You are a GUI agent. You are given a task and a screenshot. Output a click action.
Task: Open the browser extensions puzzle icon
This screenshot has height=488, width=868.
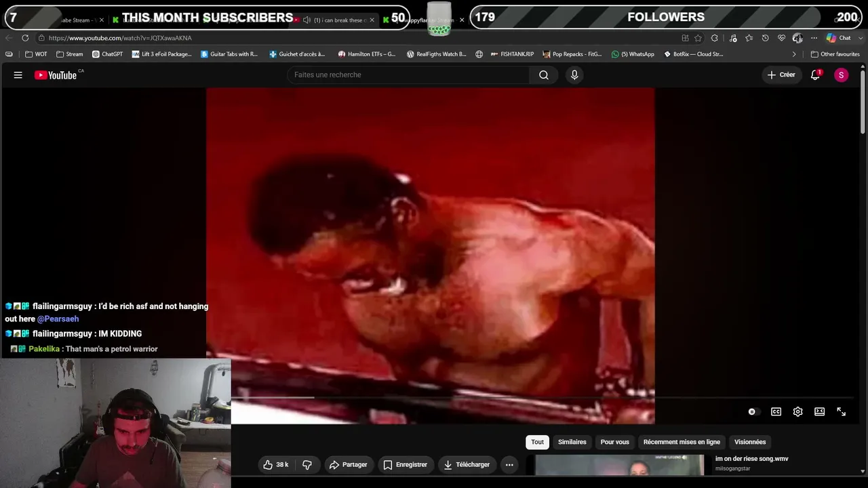coord(714,38)
